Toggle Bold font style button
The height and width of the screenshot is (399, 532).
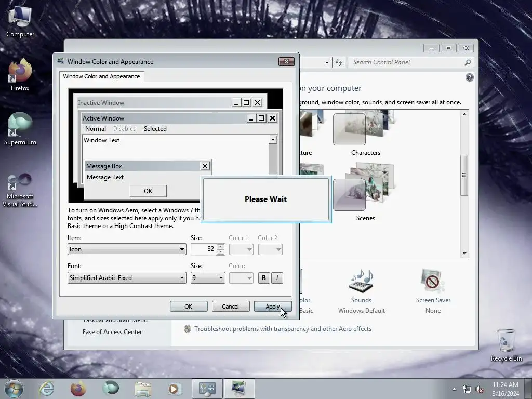coord(263,278)
